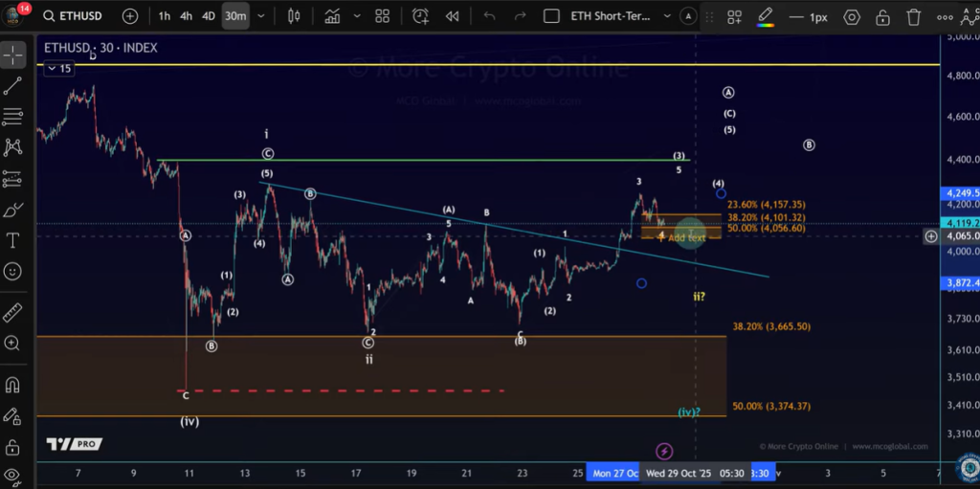Select the ruler measure tool

click(x=13, y=312)
